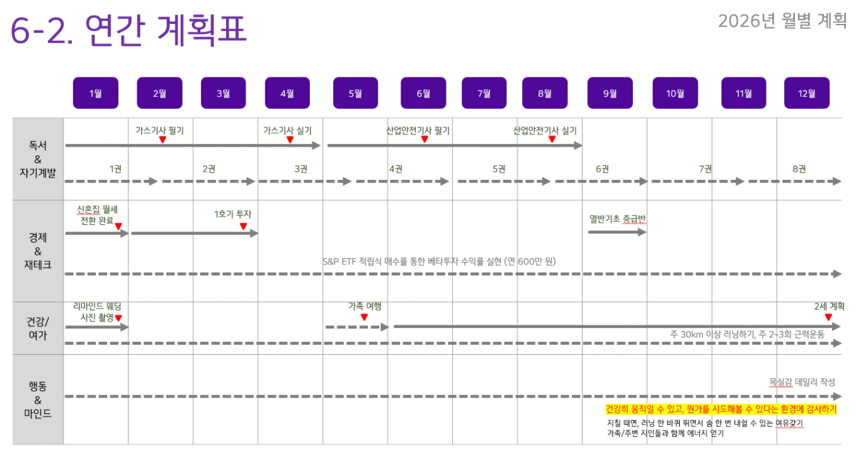Image resolution: width=868 pixels, height=472 pixels.
Task: Click the 9월 month box
Action: click(610, 93)
